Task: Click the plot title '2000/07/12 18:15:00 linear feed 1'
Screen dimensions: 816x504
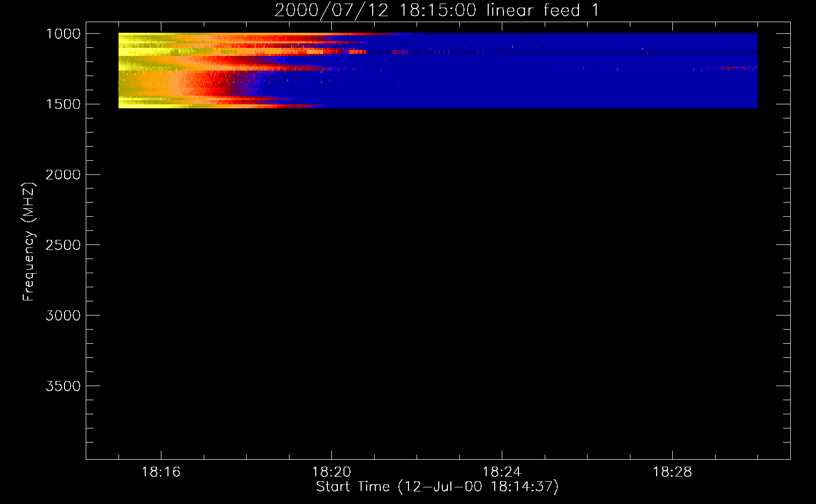Action: [437, 10]
